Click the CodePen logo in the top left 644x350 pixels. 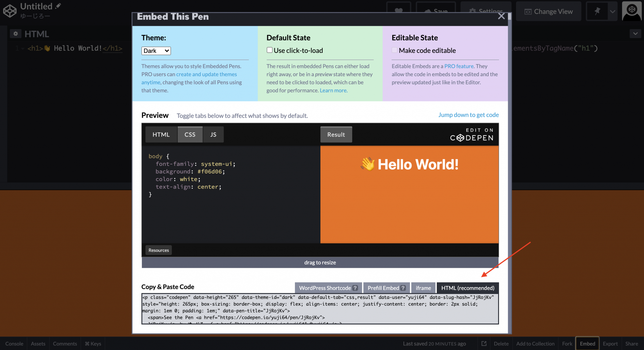9,10
